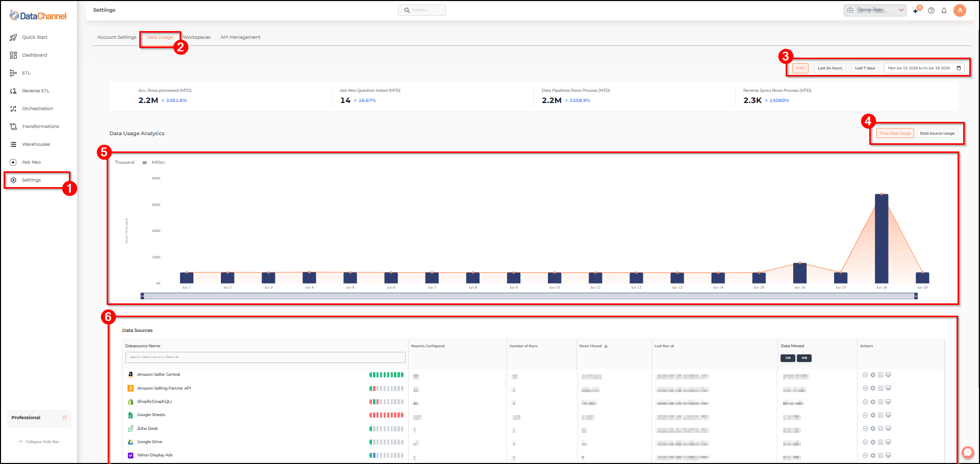
Task: Click Google Sheets usage progress bar
Action: [x=386, y=415]
